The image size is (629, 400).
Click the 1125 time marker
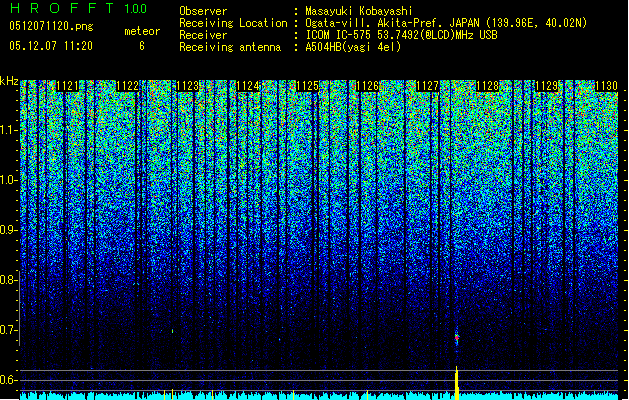coord(307,86)
